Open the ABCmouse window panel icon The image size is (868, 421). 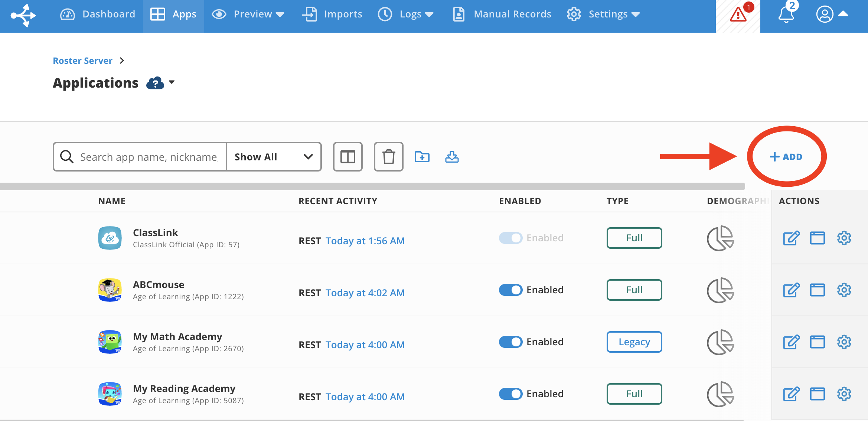[x=818, y=290]
